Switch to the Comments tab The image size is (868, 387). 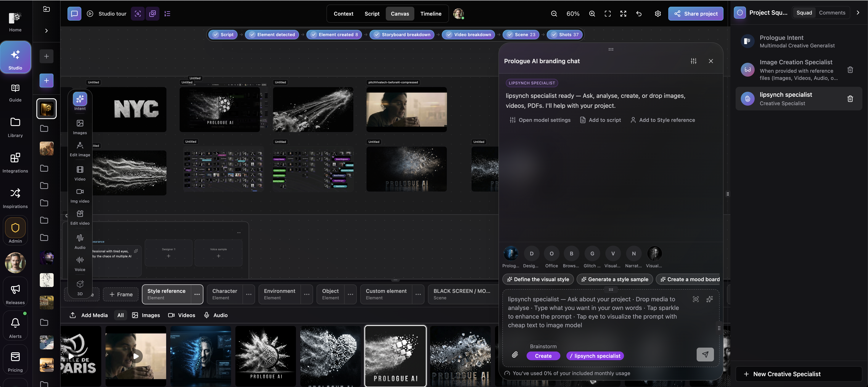[832, 13]
